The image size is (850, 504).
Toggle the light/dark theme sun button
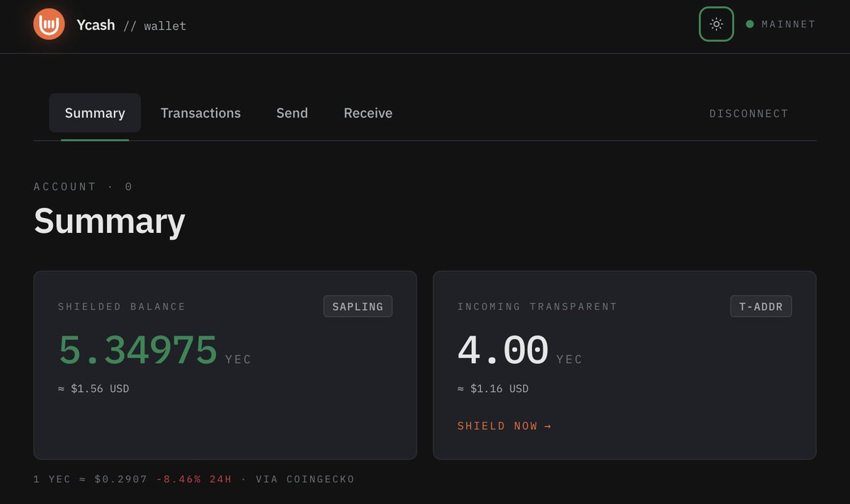coord(716,24)
